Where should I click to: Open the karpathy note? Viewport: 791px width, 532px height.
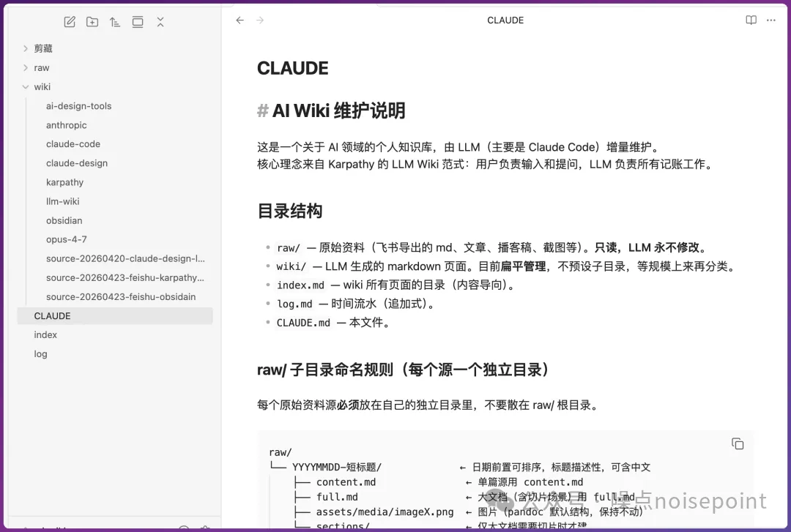tap(64, 182)
